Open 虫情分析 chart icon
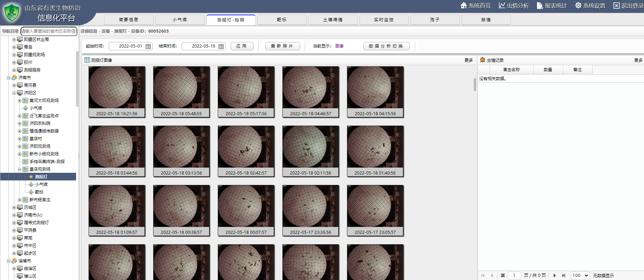The image size is (644, 280). (x=502, y=6)
